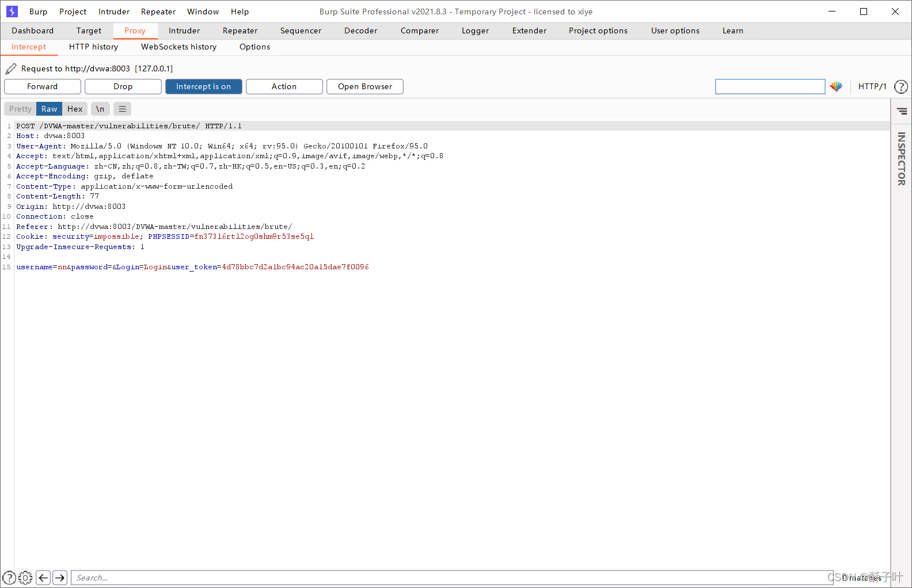The width and height of the screenshot is (912, 588).
Task: Switch to the Decoder tab
Action: click(x=361, y=30)
